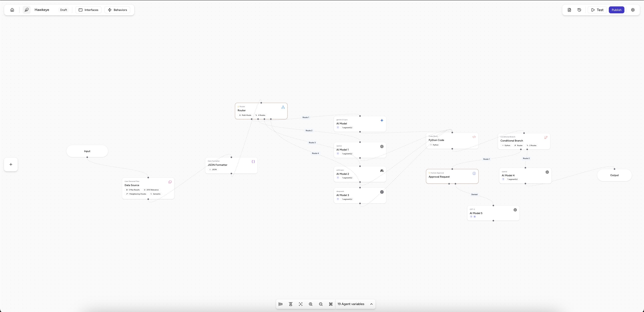
Task: Click the horizontal align layout icon
Action: pos(281,304)
